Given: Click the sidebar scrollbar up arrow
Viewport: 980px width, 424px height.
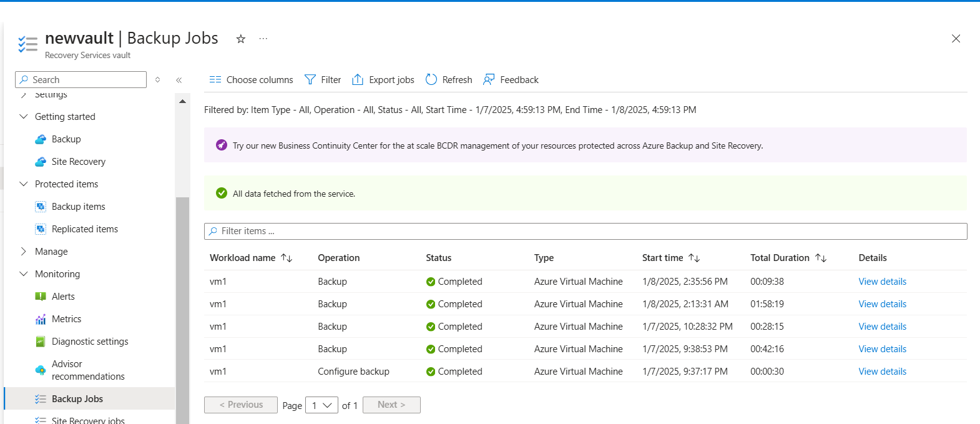Looking at the screenshot, I should pos(182,101).
